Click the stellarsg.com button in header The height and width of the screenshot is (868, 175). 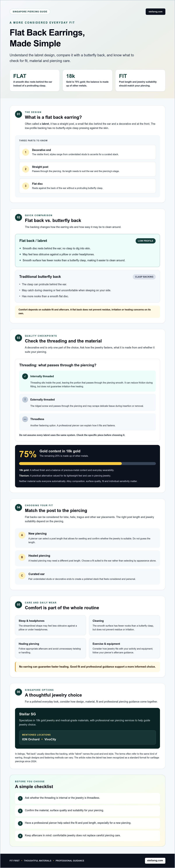(x=155, y=11)
